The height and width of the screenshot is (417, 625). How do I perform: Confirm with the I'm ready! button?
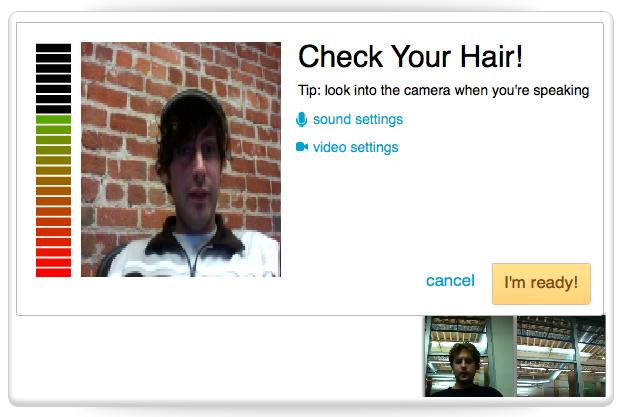pos(541,283)
